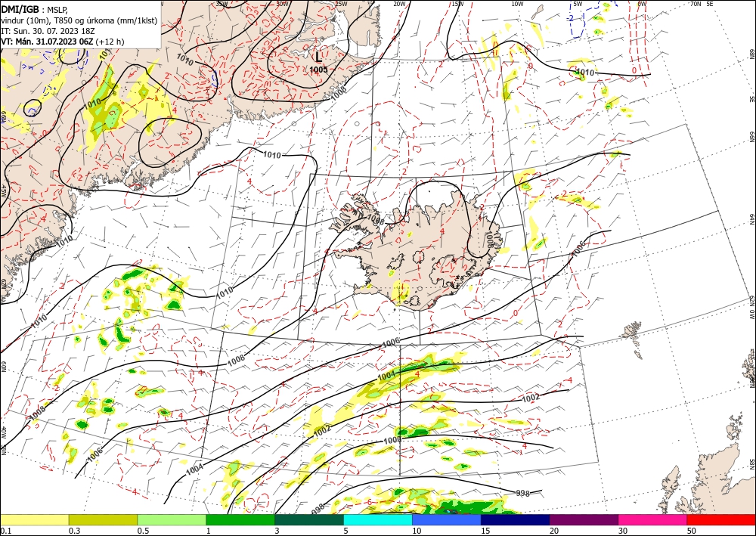Click the 64N latitude label on right edge
756x536 pixels.
tap(751, 218)
